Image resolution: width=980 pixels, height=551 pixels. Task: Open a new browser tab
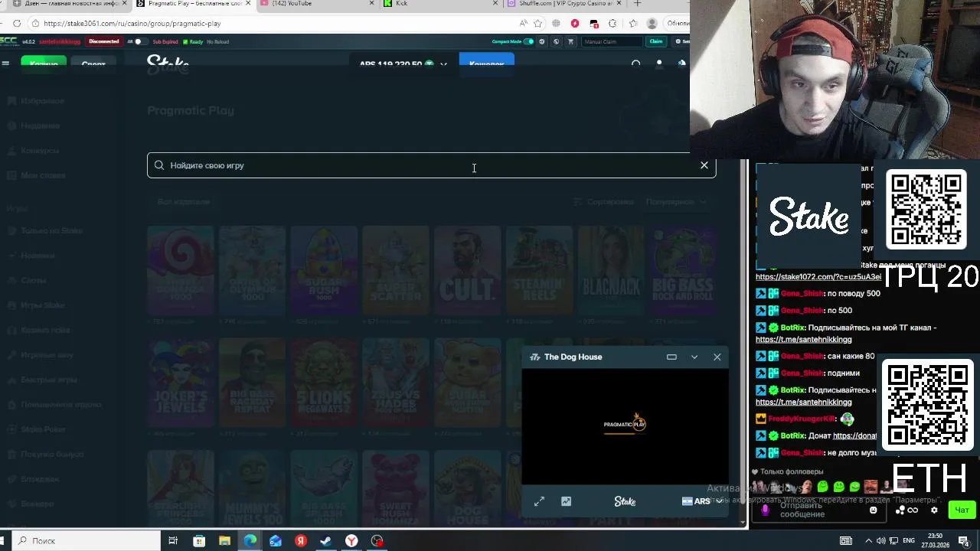pos(637,4)
